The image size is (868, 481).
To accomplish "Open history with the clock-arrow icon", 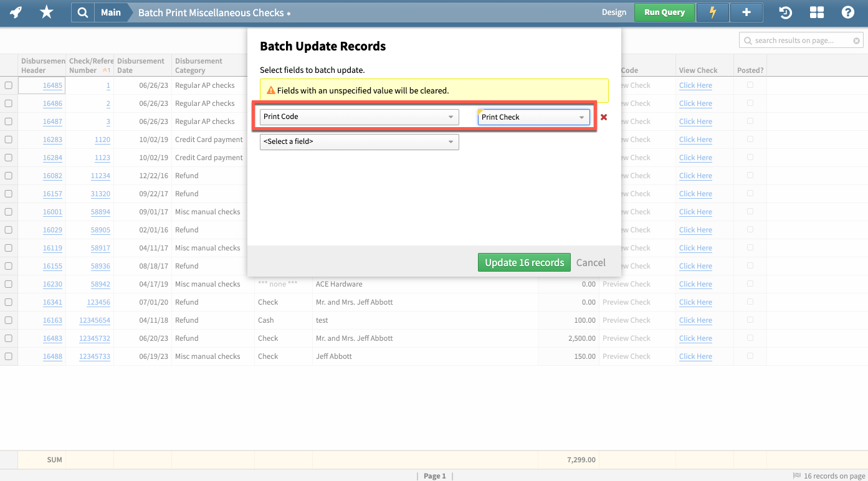I will tap(785, 12).
